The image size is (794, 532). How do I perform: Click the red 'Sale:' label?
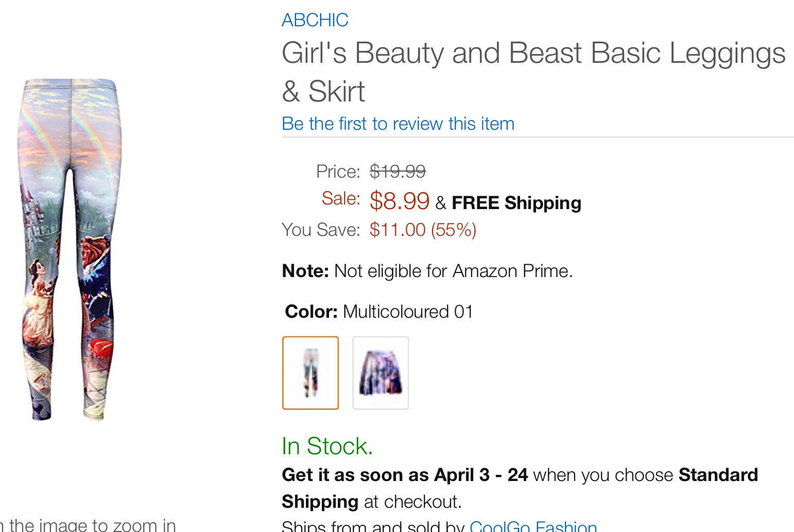tap(341, 198)
